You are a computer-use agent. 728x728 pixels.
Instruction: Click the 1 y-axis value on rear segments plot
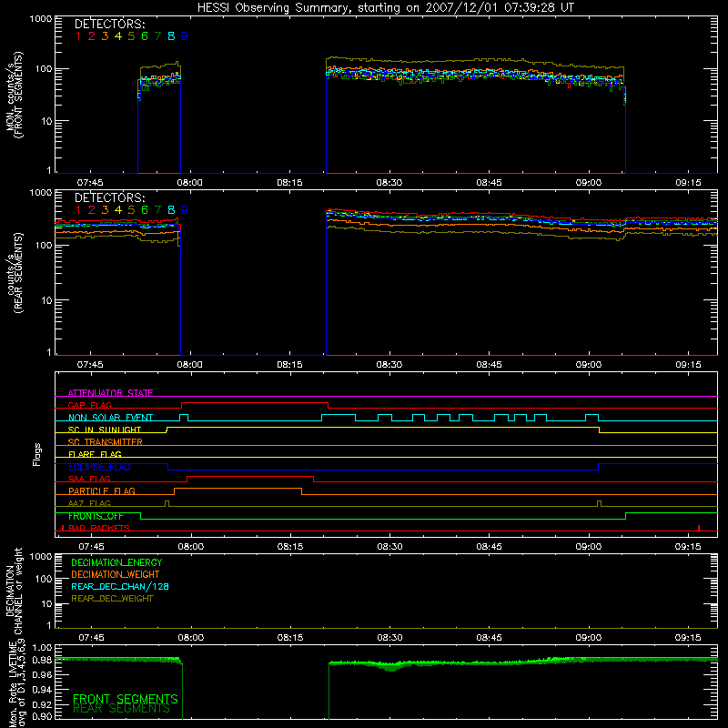click(x=49, y=353)
